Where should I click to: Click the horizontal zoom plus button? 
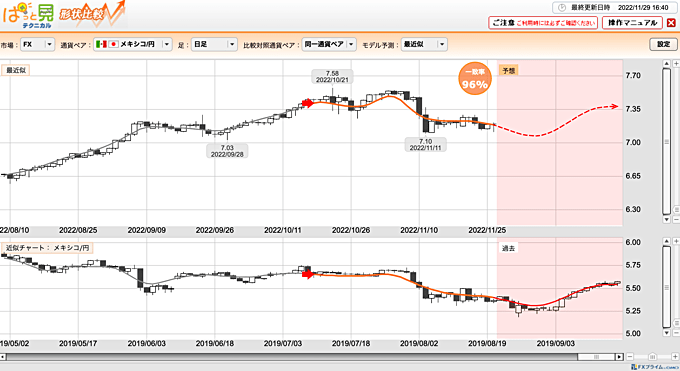(675, 357)
